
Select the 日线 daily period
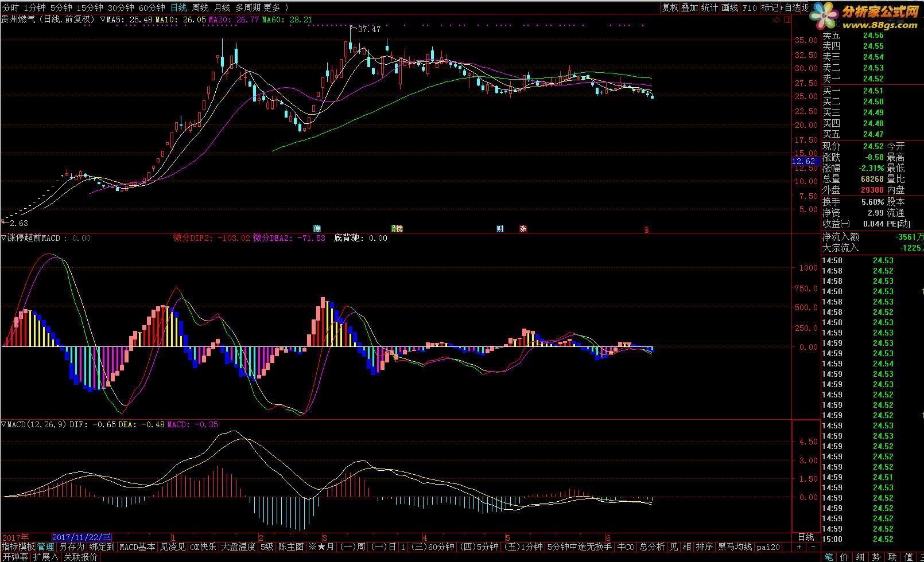pos(178,7)
